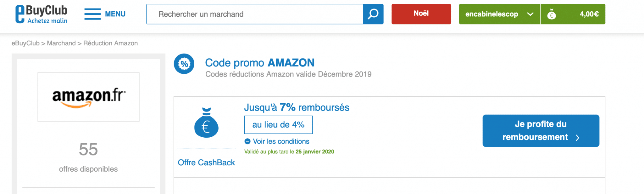Viewport: 644px width, 194px height.
Task: Focus the Rechercher un marchand search field
Action: [255, 14]
